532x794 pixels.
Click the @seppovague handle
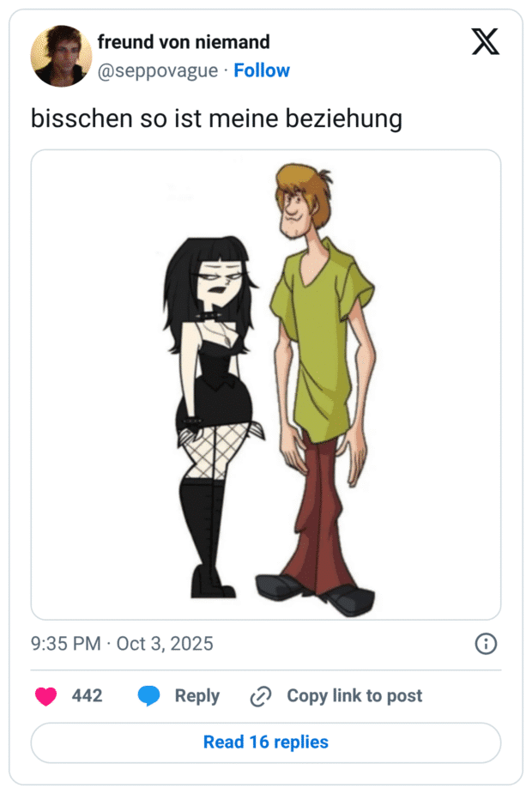point(158,70)
